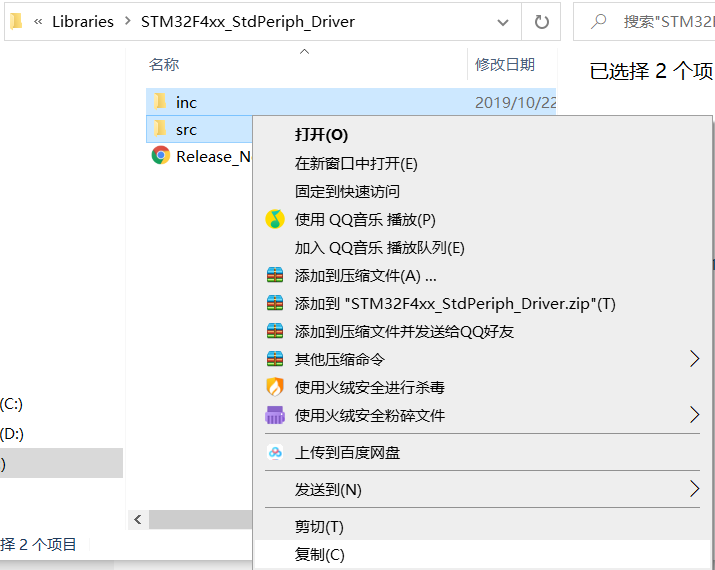Click the src folder icon
The image size is (715, 570).
coord(160,129)
